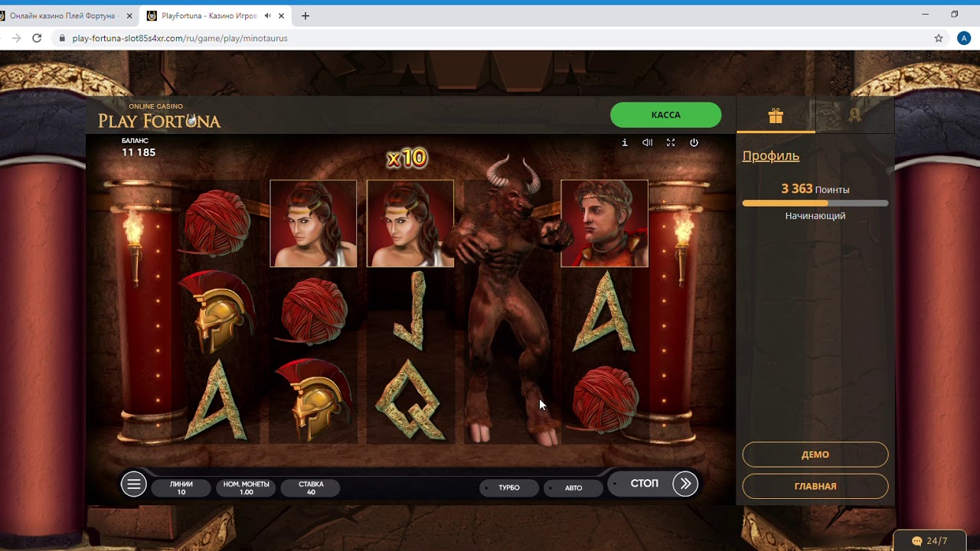Bookmark this page with the star

click(x=939, y=37)
